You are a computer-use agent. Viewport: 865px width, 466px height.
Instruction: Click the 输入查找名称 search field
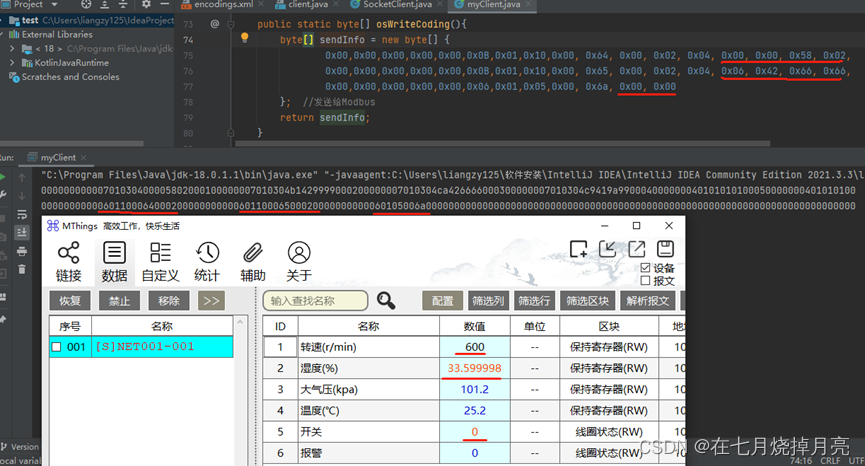click(x=315, y=300)
